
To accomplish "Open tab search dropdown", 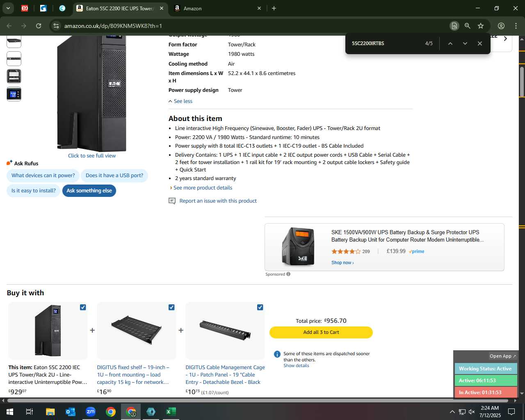I will (8, 8).
